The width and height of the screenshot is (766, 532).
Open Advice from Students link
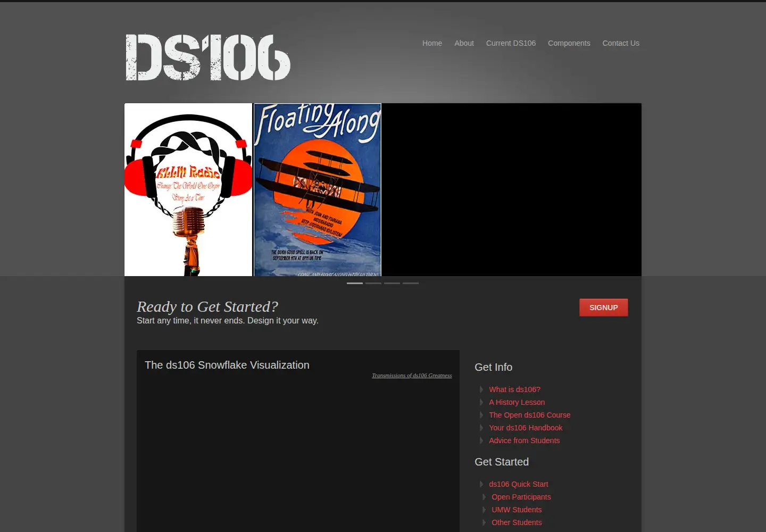point(524,440)
